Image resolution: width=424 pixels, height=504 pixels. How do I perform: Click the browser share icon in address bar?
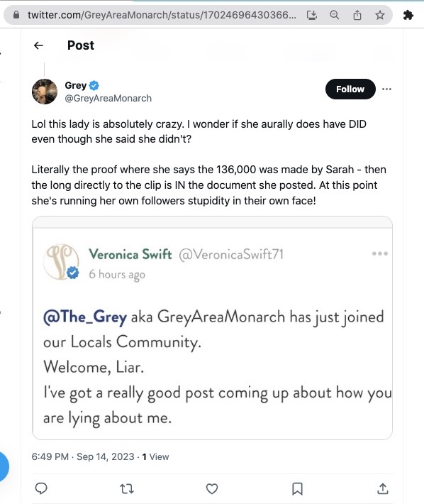(357, 15)
